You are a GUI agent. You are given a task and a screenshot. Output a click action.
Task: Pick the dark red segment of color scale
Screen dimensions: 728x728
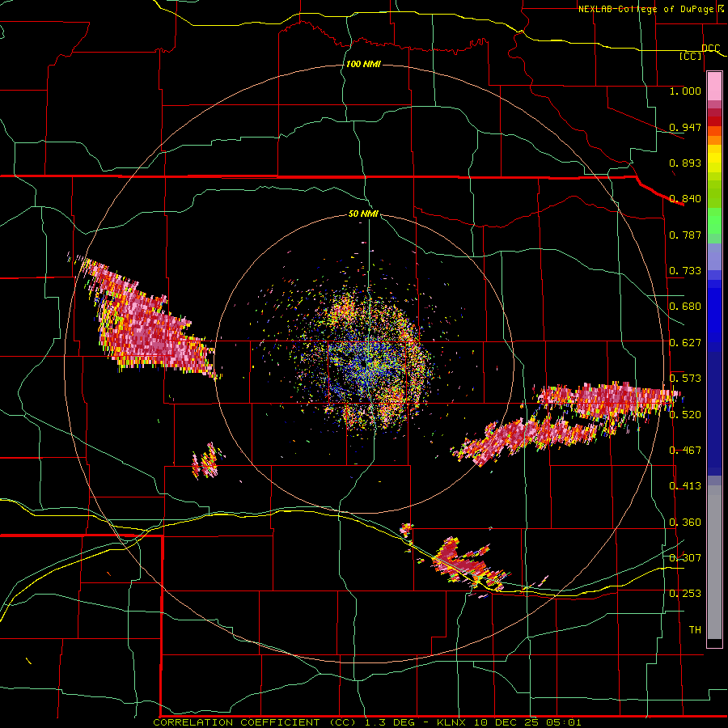point(714,121)
